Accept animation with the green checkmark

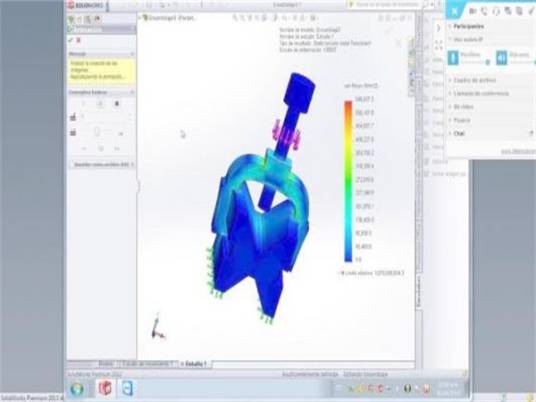[x=71, y=40]
